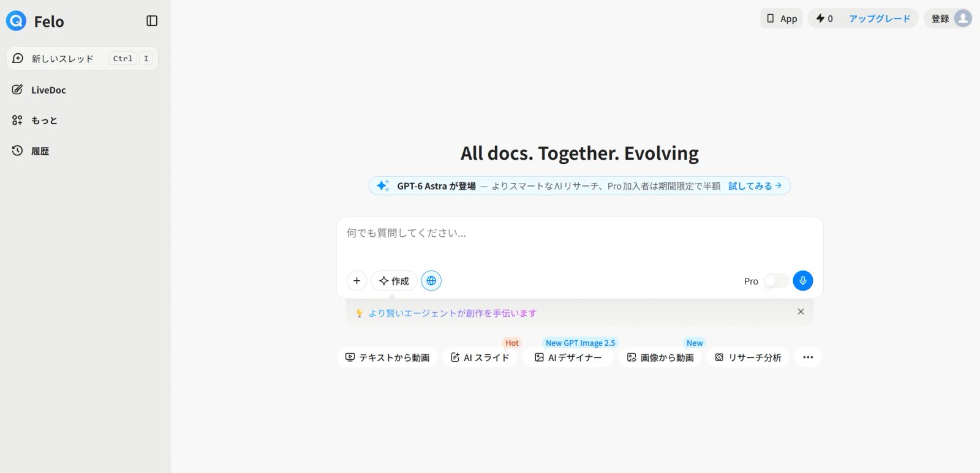Click the Felo logo icon
Screen dimensions: 980x473
[x=16, y=21]
